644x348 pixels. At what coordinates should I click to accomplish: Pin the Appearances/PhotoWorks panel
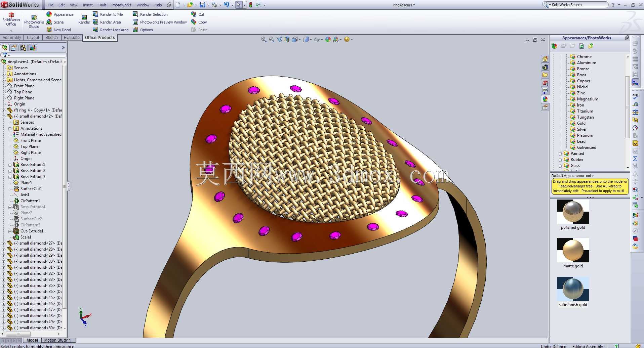[627, 38]
